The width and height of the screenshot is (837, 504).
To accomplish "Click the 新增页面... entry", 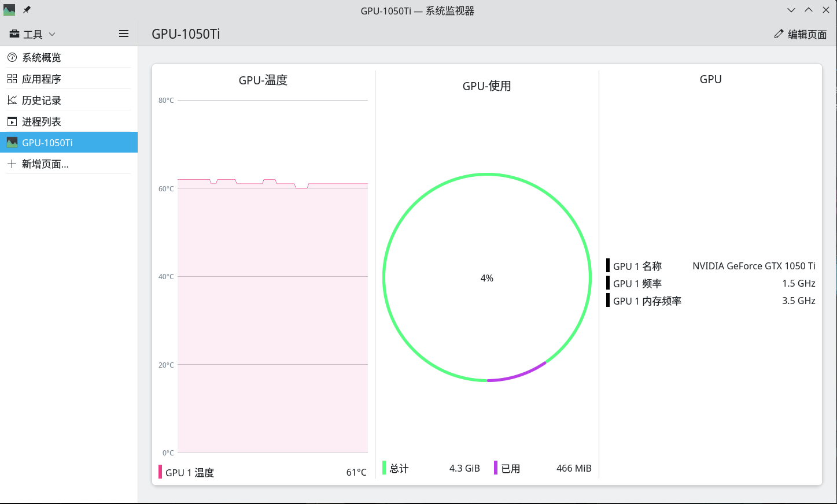I will [69, 164].
